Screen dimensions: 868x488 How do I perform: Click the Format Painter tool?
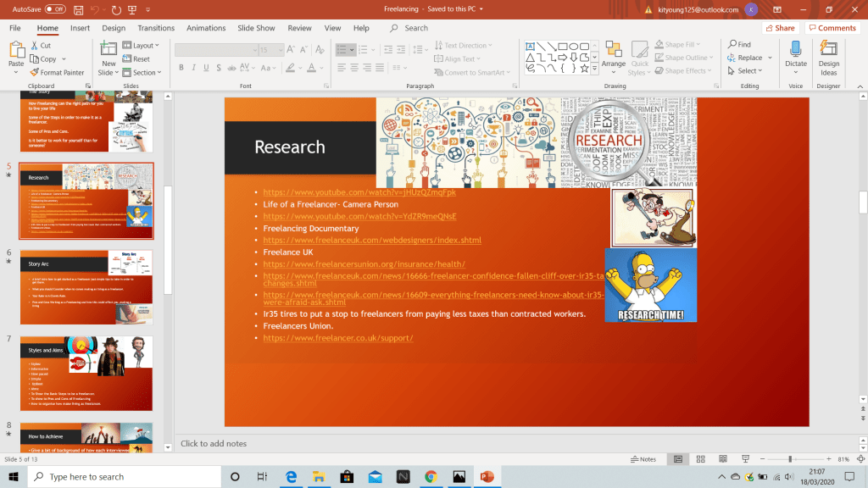[58, 73]
